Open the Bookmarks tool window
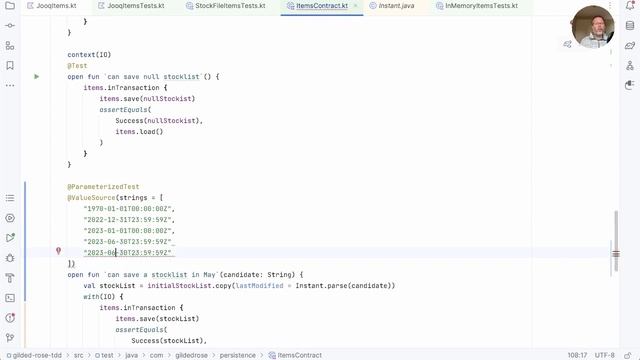Screen dimensions: 640x360 10,65
